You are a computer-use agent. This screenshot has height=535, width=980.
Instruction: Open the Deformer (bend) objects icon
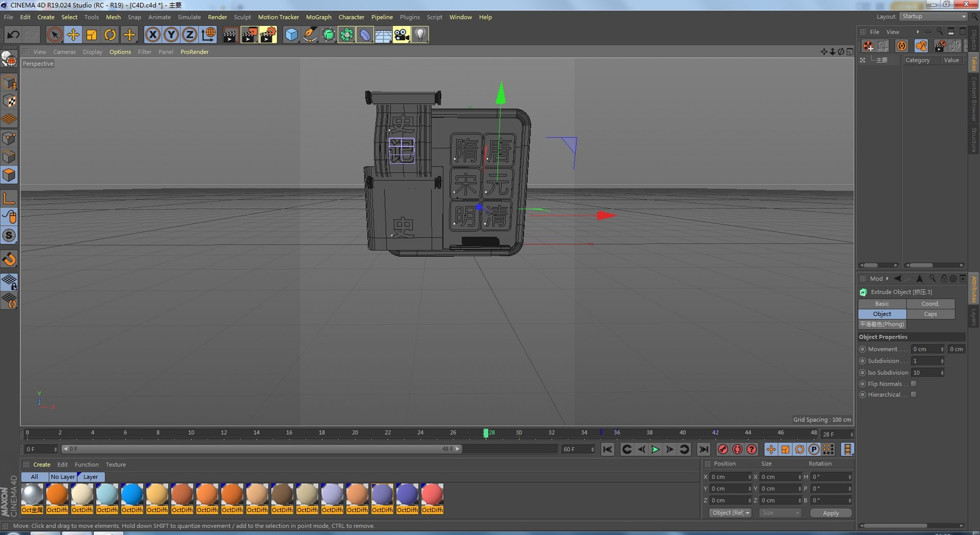(x=365, y=35)
